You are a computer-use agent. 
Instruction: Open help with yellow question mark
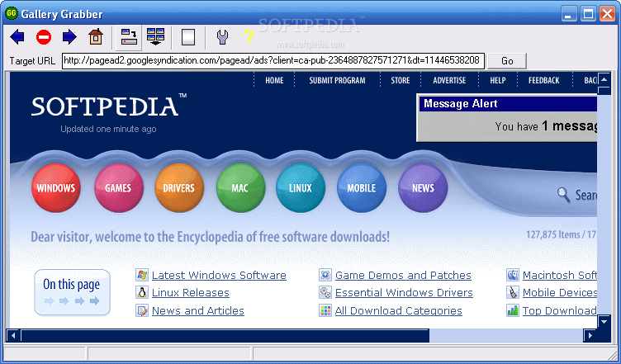(249, 37)
